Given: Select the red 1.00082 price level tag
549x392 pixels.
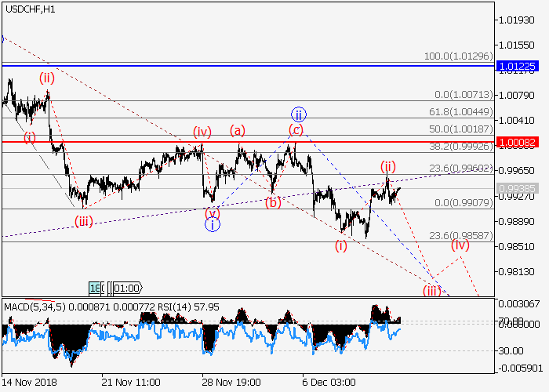Looking at the screenshot, I should pyautogui.click(x=518, y=141).
